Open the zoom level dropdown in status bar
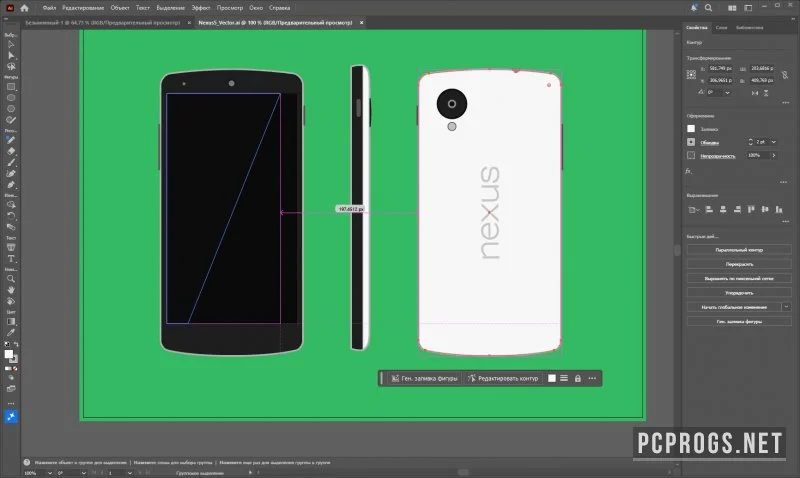This screenshot has height=478, width=800. tap(49, 473)
